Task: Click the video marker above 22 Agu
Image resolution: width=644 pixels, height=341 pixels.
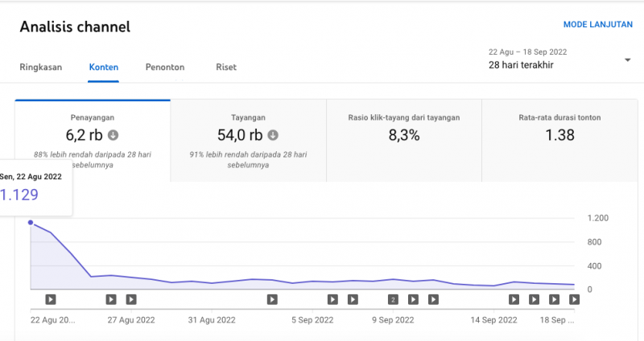Action: [50, 299]
